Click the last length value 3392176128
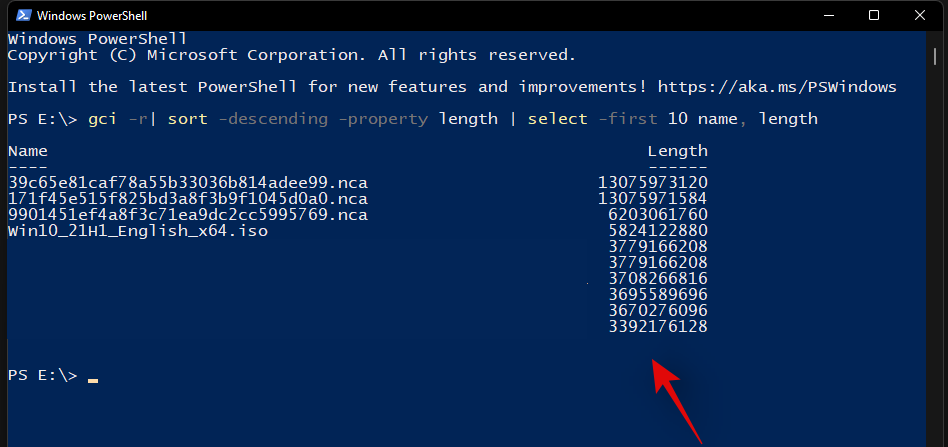 point(657,326)
